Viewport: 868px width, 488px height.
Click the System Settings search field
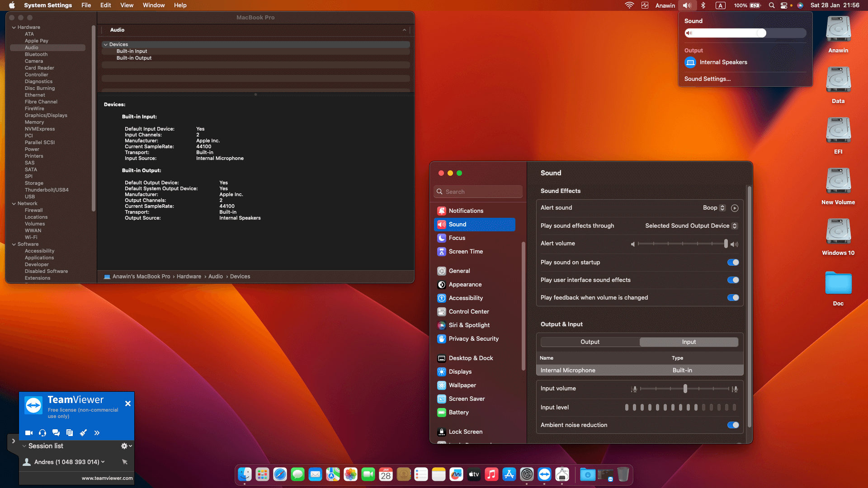(x=478, y=191)
